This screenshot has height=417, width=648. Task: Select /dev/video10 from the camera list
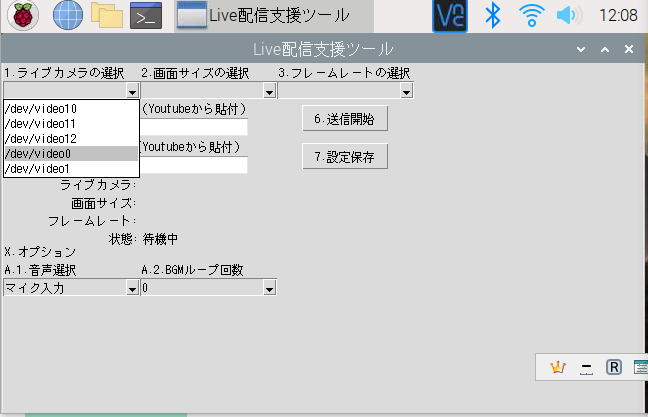[x=71, y=109]
